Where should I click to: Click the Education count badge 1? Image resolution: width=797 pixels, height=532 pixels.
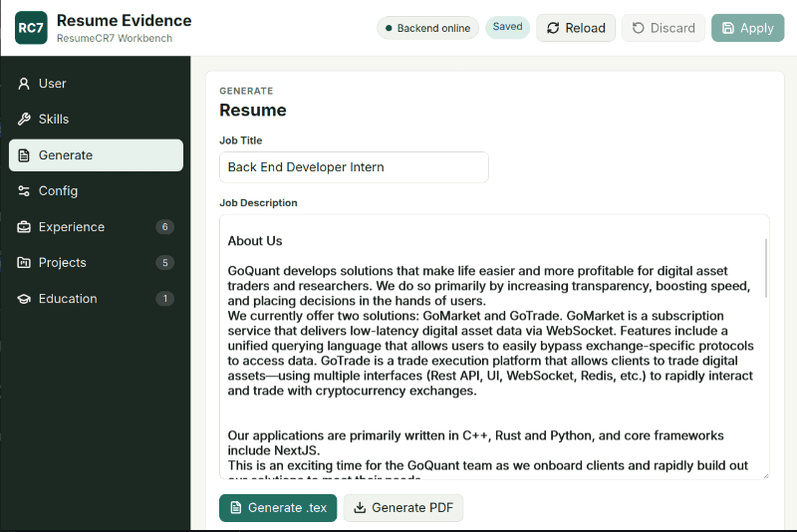[164, 299]
